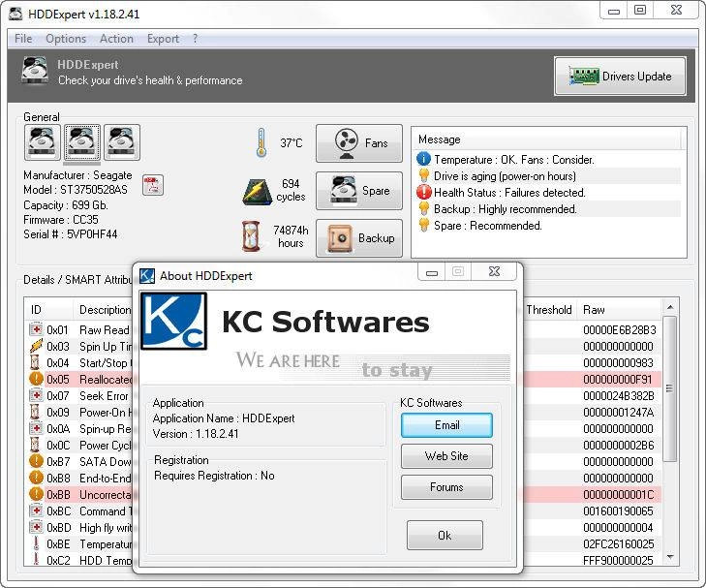Select the first hard drive icon
The image size is (706, 588).
(x=43, y=142)
